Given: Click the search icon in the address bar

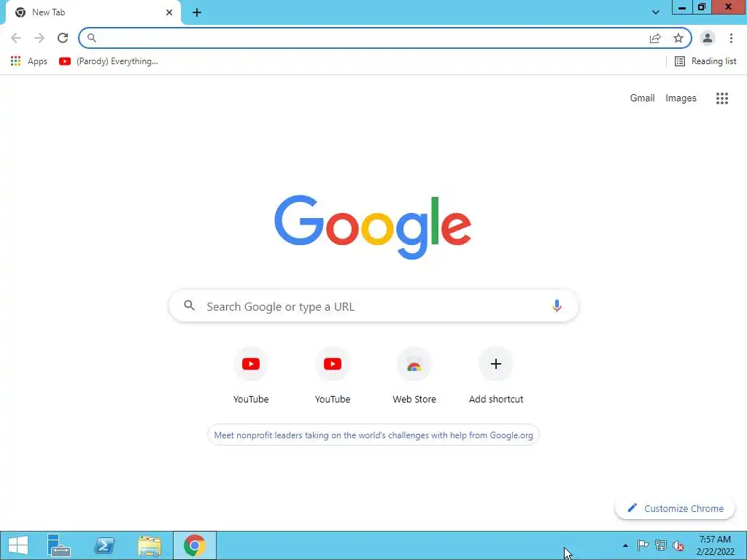Looking at the screenshot, I should pos(91,38).
